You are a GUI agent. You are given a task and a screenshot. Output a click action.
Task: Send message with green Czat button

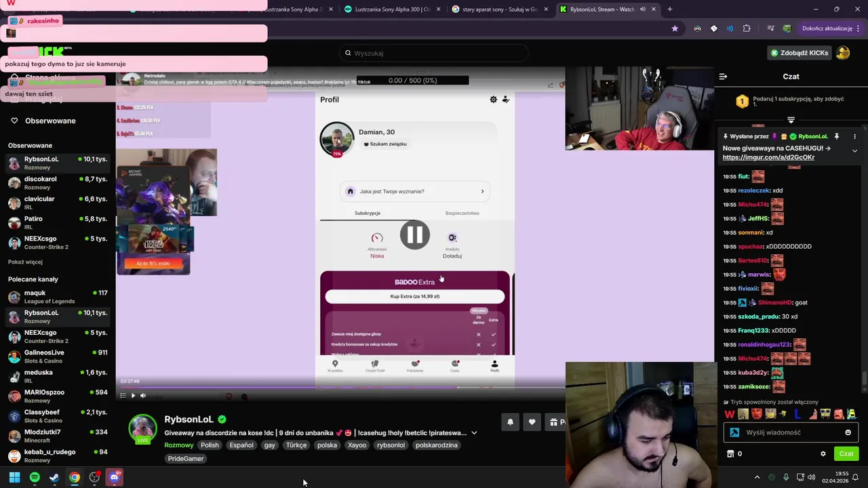click(846, 454)
